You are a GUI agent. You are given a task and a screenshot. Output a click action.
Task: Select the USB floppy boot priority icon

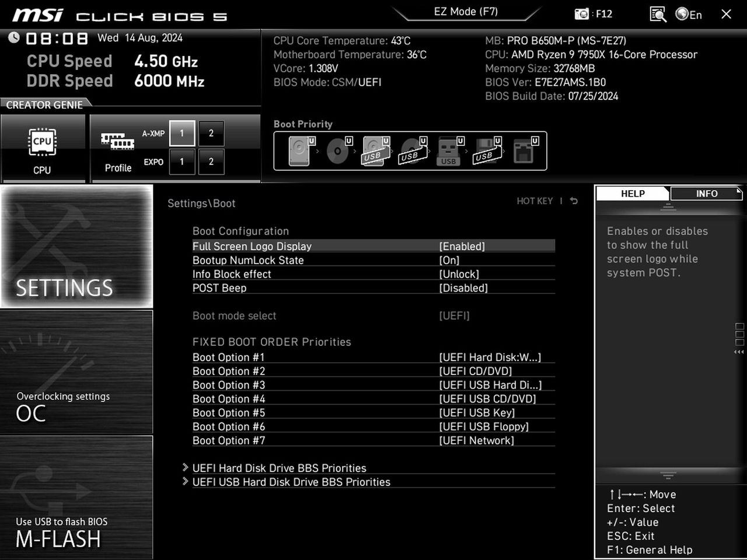(x=488, y=150)
